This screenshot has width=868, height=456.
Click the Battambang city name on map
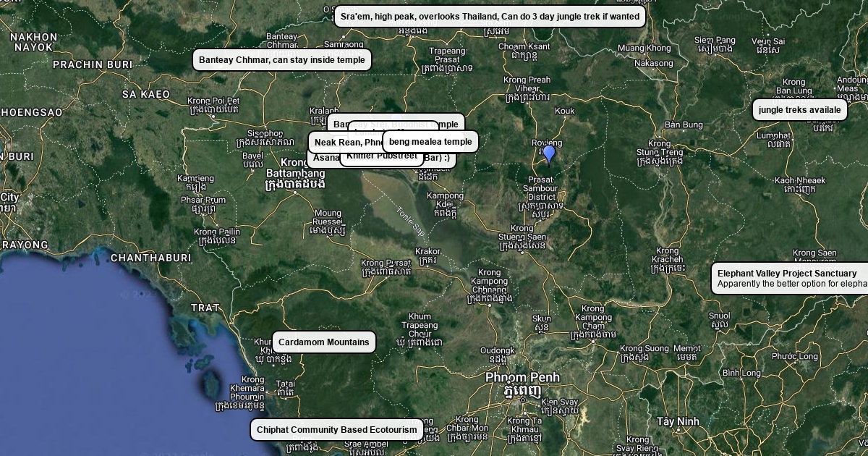(295, 174)
